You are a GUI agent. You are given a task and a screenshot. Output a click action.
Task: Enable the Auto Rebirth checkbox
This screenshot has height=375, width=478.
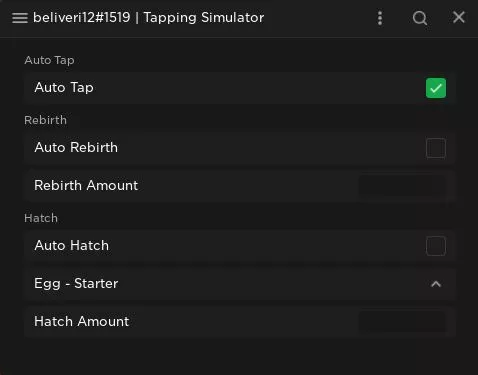[x=436, y=148]
